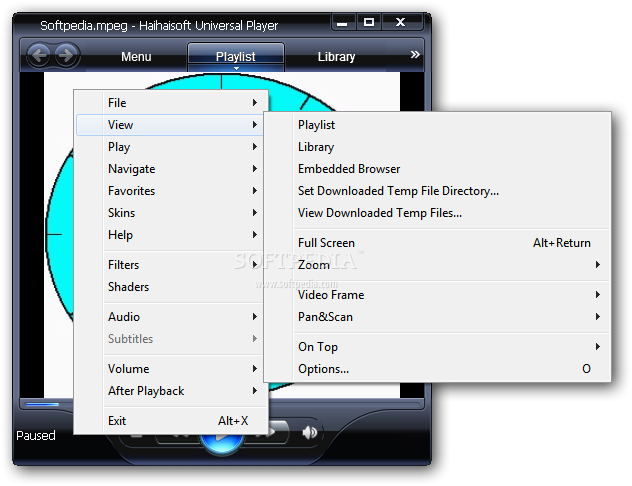
Task: Click View Downloaded Temp Files
Action: pos(437,213)
